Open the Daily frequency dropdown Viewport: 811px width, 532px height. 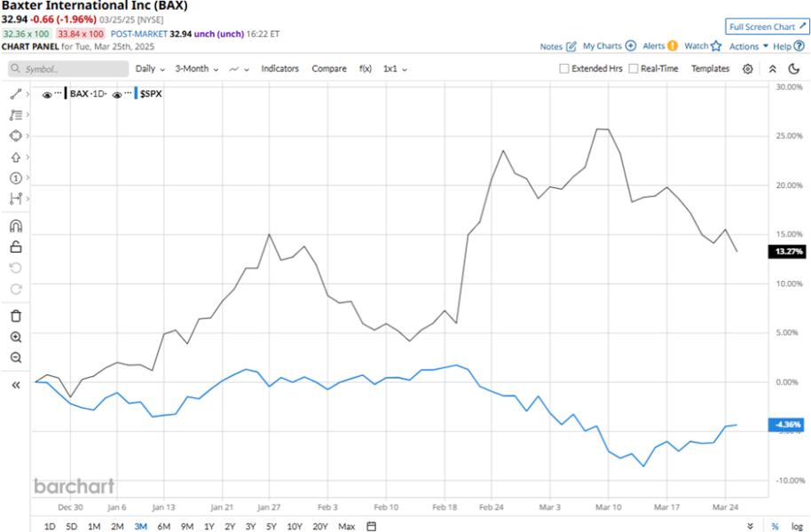point(150,69)
